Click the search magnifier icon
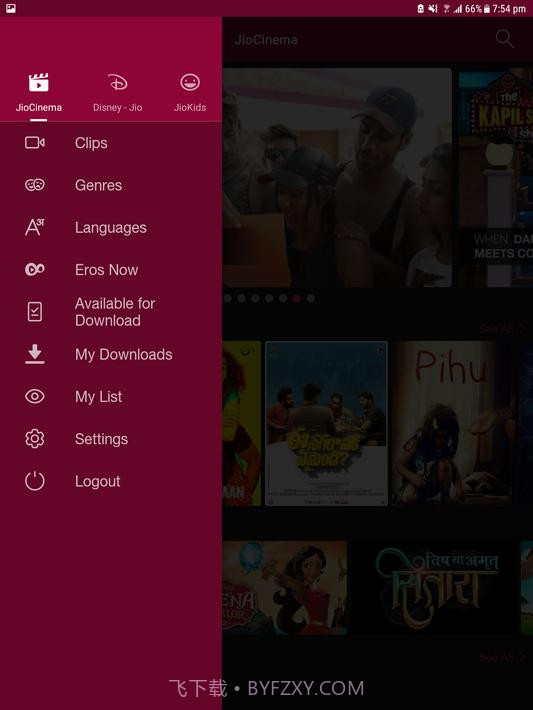Viewport: 533px width, 710px height. coord(504,39)
